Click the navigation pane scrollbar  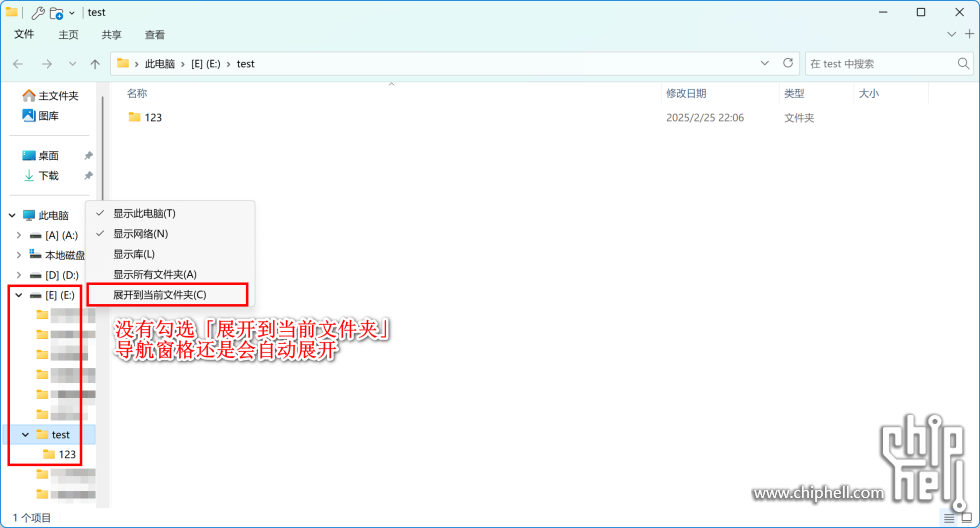click(x=102, y=150)
